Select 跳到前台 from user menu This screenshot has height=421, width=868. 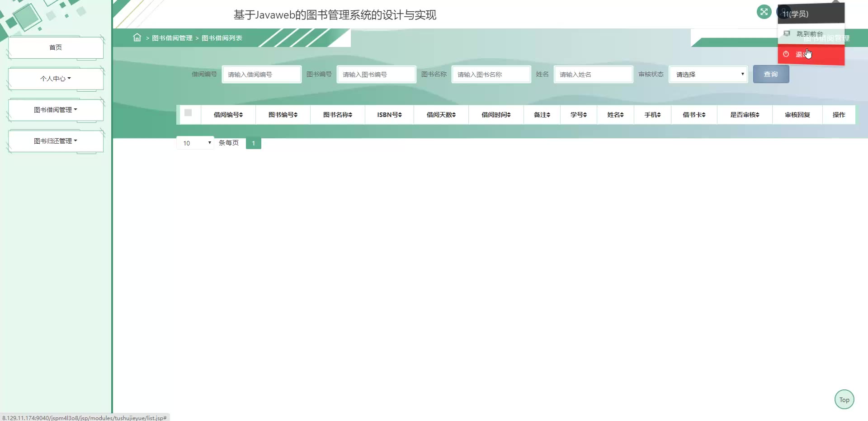[x=811, y=34]
